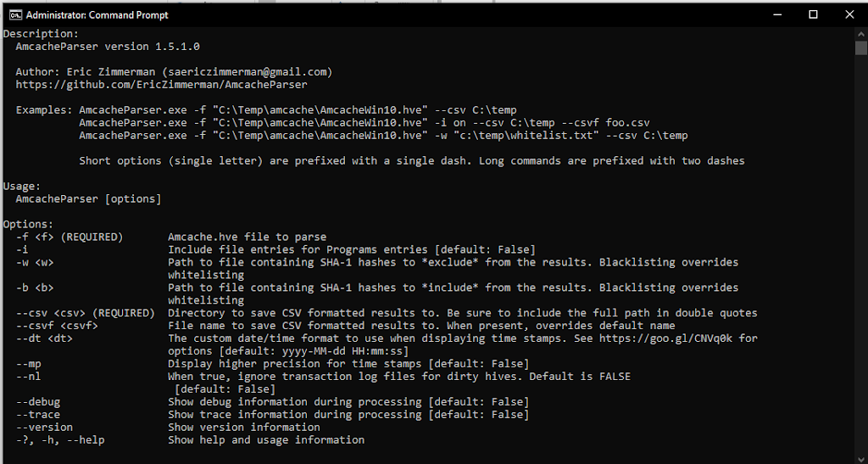Click the "--csvf <csvf>" option text
This screenshot has width=868, height=464.
[58, 326]
